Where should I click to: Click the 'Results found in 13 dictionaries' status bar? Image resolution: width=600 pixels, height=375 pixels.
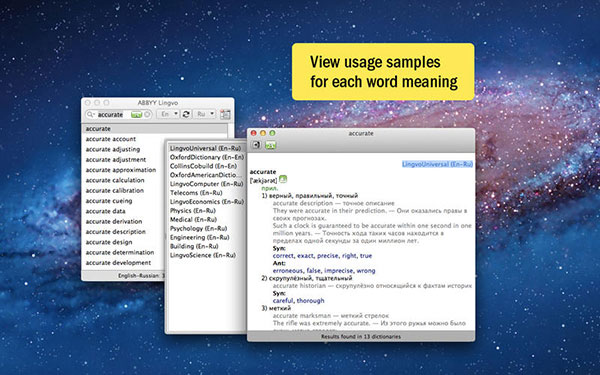361,337
